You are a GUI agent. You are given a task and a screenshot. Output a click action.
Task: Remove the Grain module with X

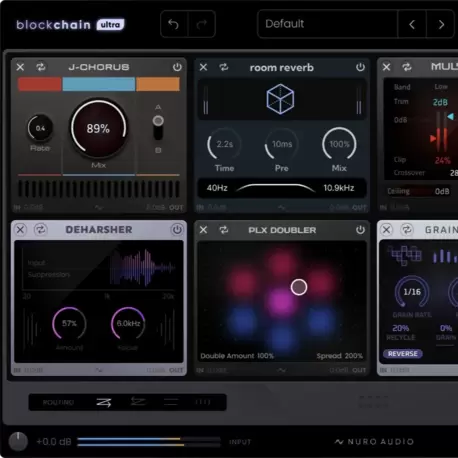click(x=386, y=230)
